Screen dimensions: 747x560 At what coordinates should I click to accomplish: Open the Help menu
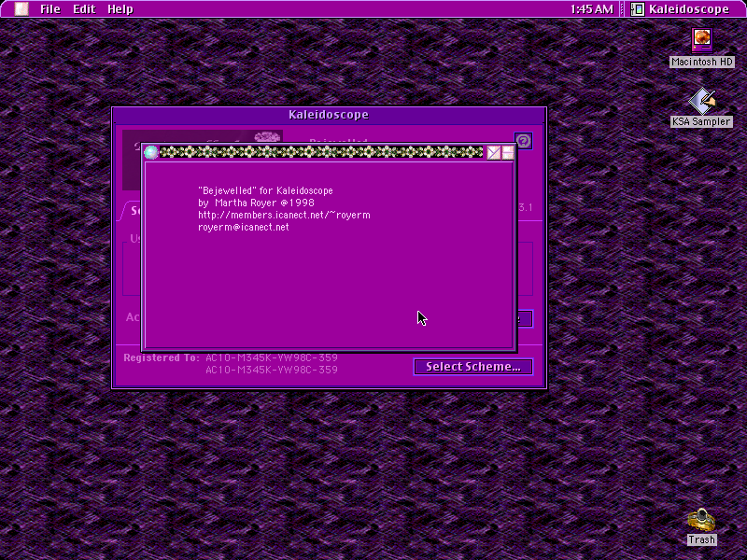tap(120, 9)
